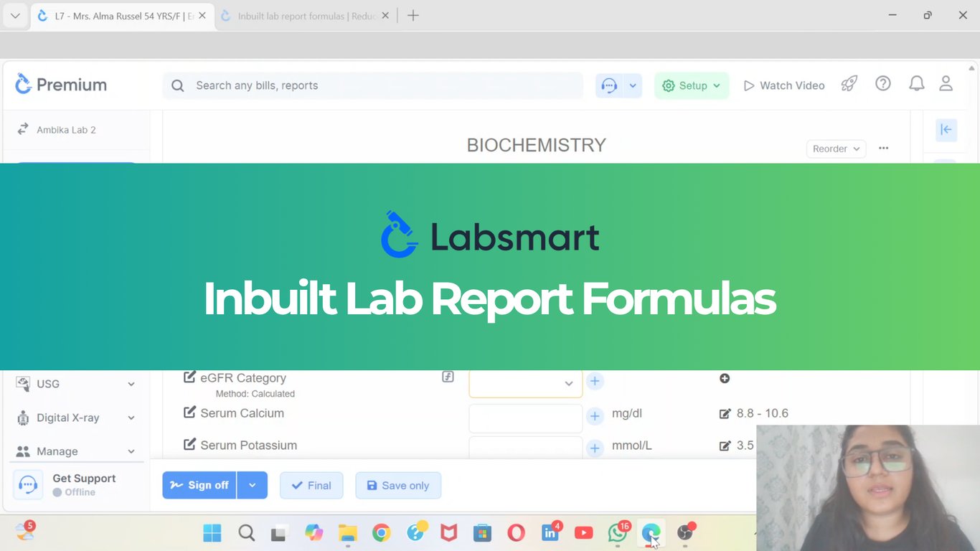This screenshot has width=980, height=551.
Task: Open the three-dot menu near Reorder
Action: 883,149
